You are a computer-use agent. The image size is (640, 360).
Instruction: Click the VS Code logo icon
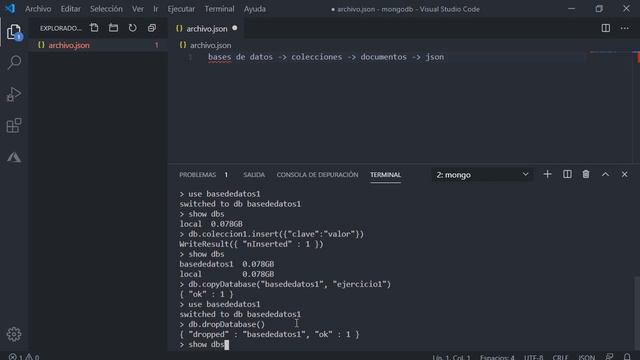point(10,9)
